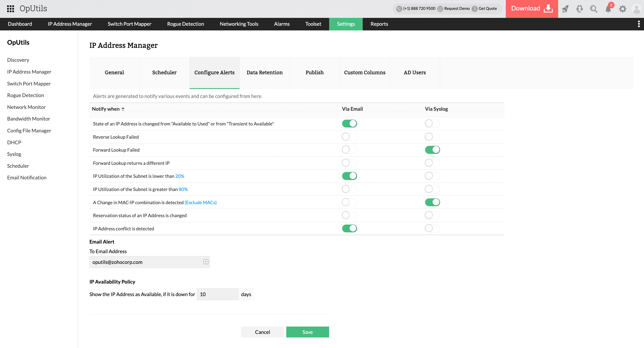Sort the Notify when column

coord(123,109)
